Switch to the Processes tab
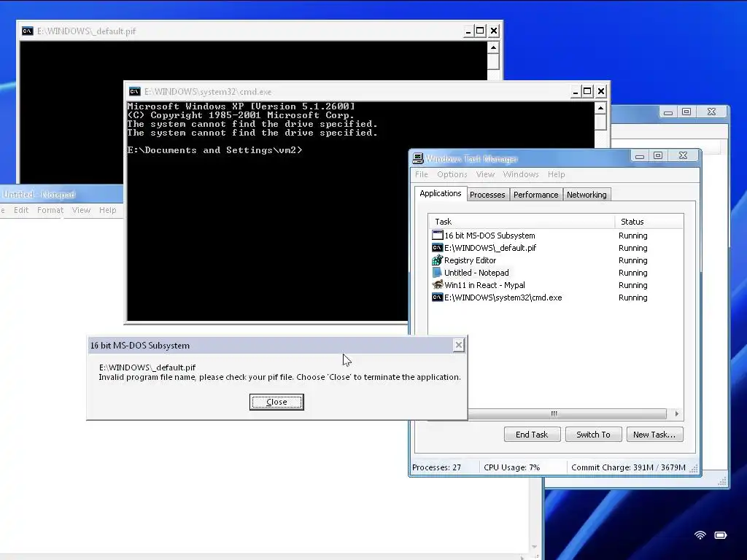This screenshot has height=560, width=747. click(x=487, y=194)
